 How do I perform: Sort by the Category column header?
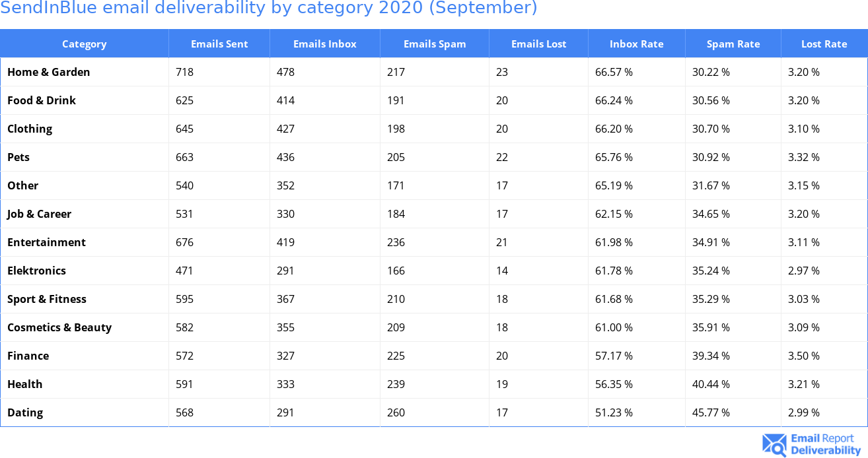[x=84, y=44]
